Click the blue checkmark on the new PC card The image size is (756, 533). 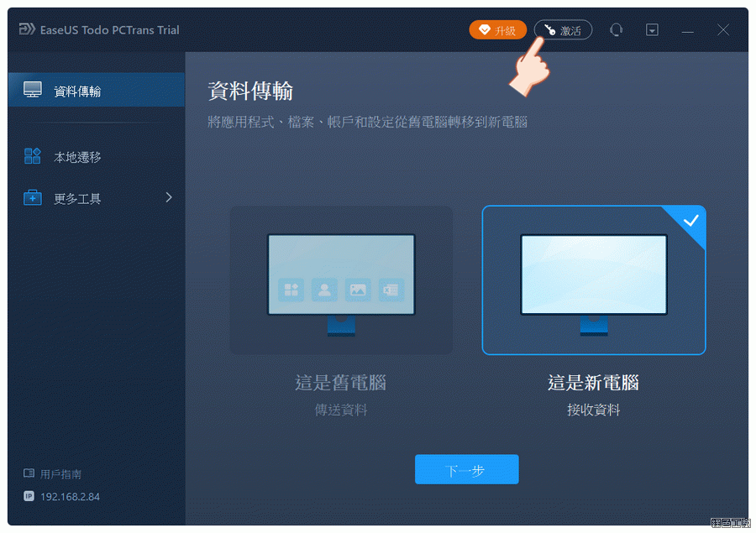691,221
